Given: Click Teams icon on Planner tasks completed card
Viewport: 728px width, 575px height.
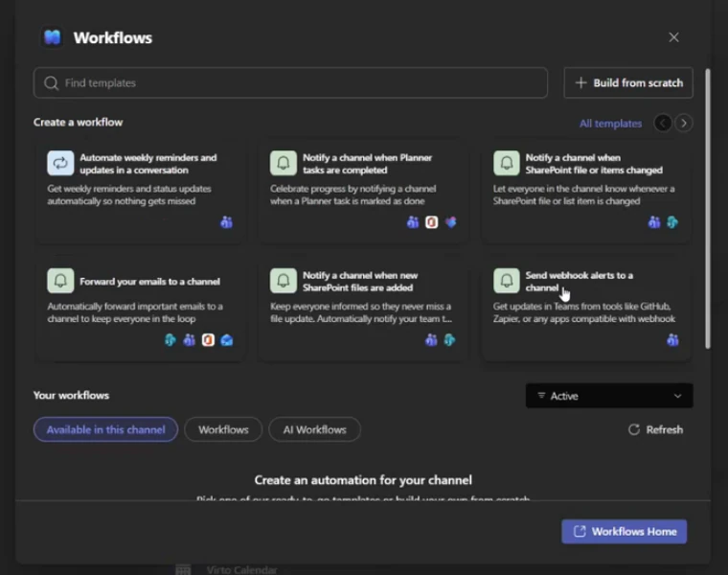Looking at the screenshot, I should click(413, 222).
